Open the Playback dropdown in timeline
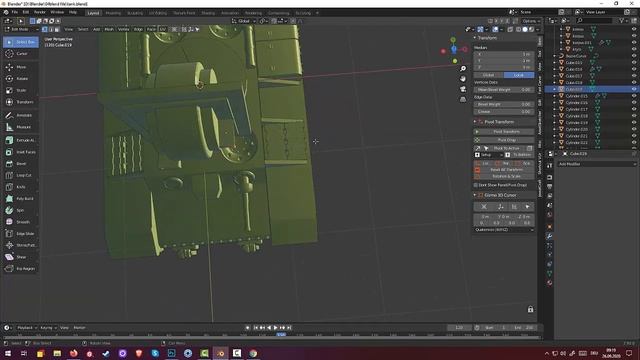This screenshot has width=640, height=360. point(26,328)
